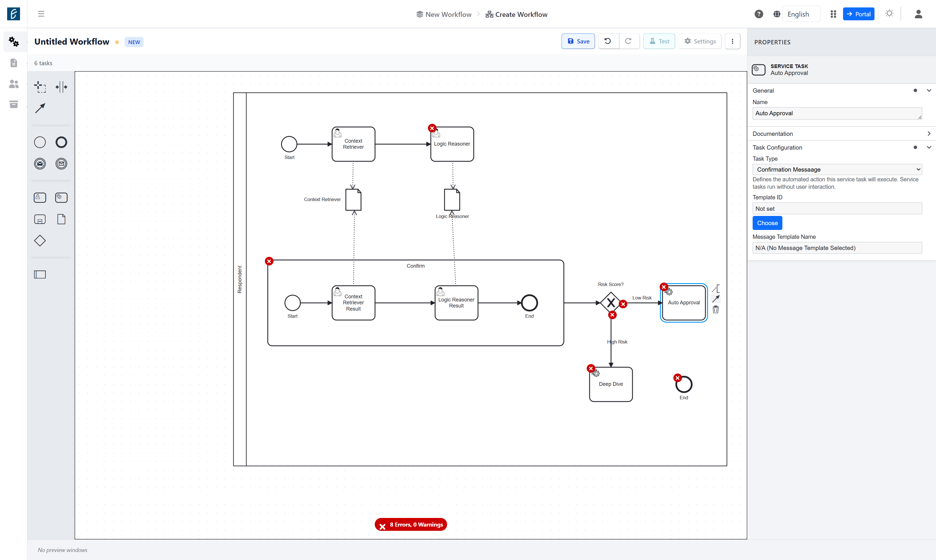Viewport: 936px width, 560px height.
Task: Open the users sidebar icon
Action: coord(14,84)
